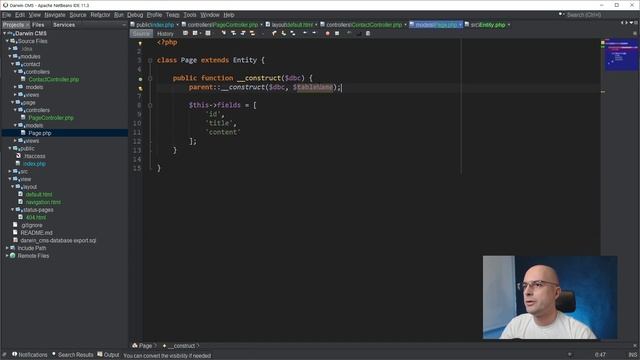
Task: Click the Darwin CMS project icon
Action: 11,33
